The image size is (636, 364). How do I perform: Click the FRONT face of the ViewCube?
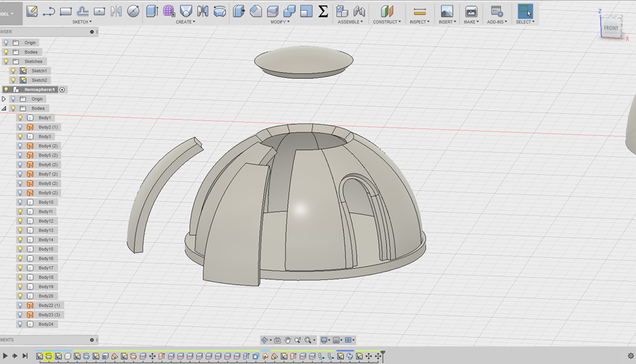(x=611, y=28)
